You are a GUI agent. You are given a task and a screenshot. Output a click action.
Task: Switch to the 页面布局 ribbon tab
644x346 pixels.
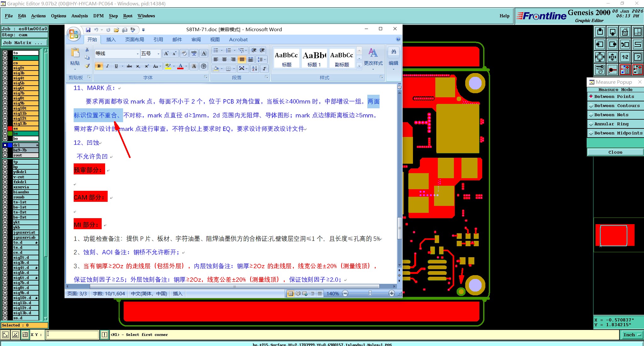134,40
